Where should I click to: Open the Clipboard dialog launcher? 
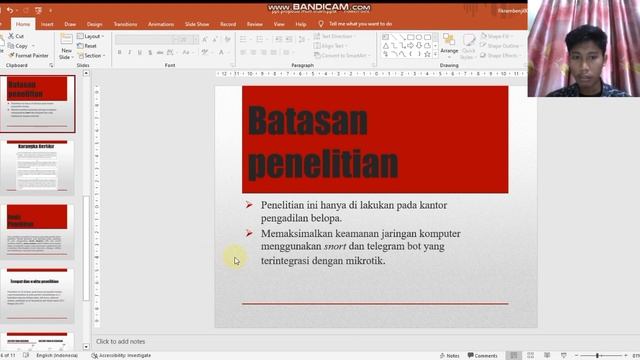(51, 65)
